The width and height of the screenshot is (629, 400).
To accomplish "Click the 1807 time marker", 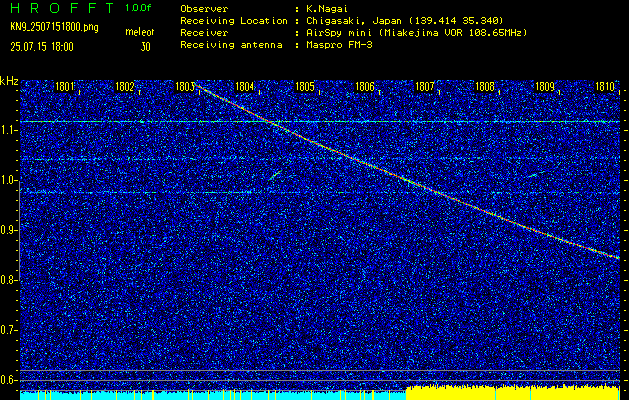I will point(424,86).
